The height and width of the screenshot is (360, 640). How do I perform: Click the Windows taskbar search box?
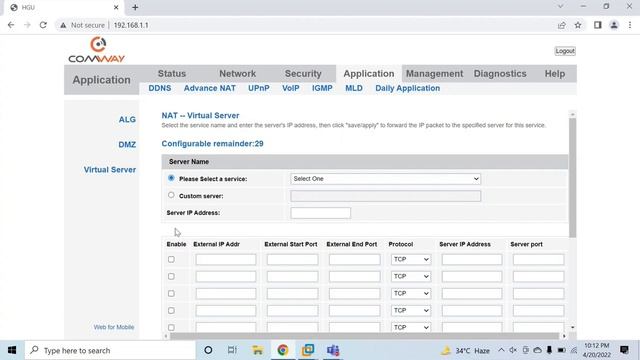[110, 350]
